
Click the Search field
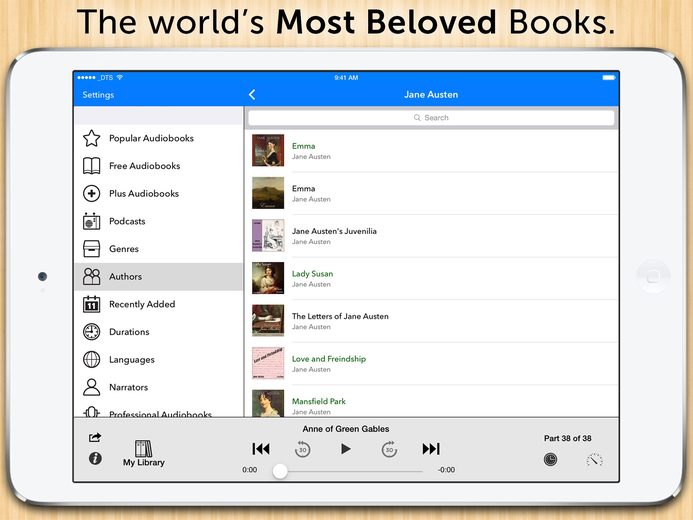coord(431,118)
